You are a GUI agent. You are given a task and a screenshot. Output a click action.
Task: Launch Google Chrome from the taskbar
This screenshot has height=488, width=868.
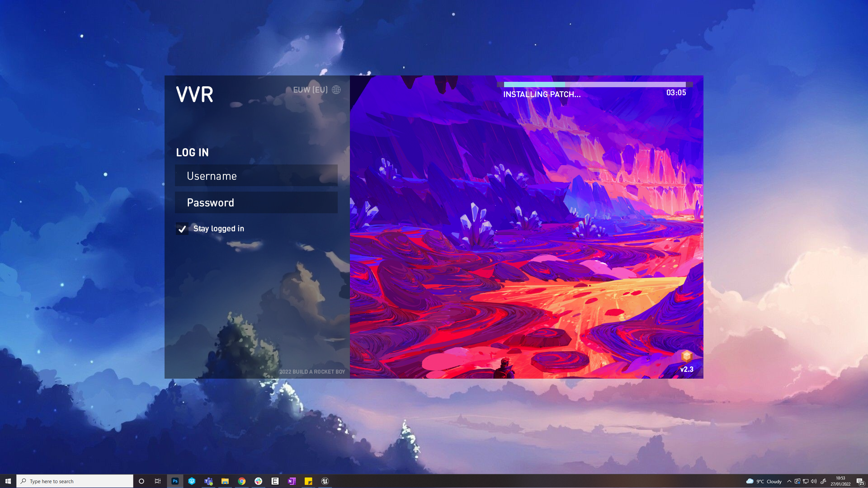tap(242, 481)
